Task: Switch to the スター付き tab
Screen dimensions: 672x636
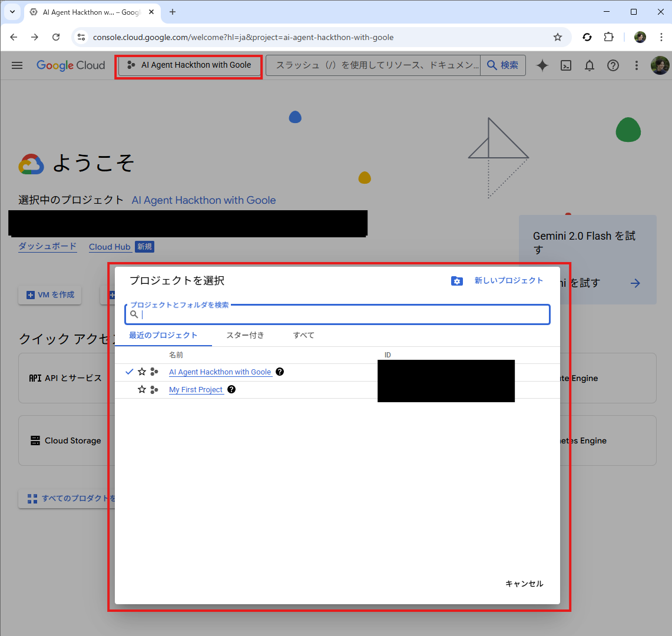Action: pos(245,334)
